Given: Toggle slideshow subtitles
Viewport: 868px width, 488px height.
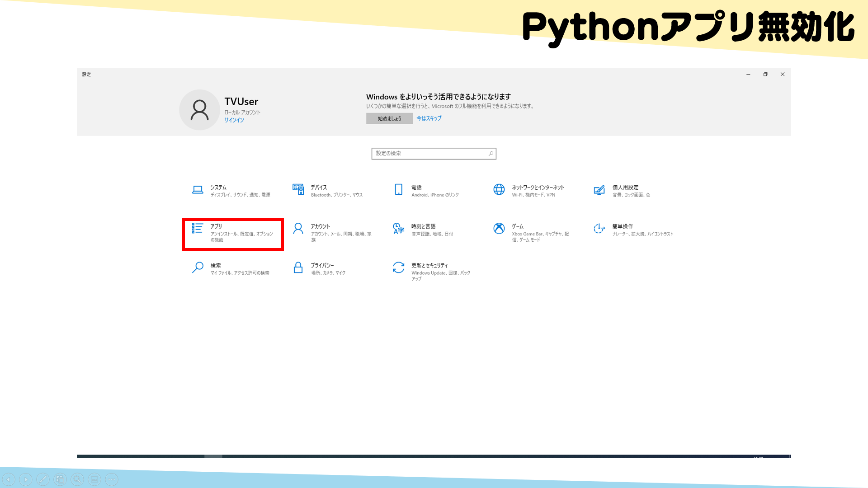Looking at the screenshot, I should 94,479.
